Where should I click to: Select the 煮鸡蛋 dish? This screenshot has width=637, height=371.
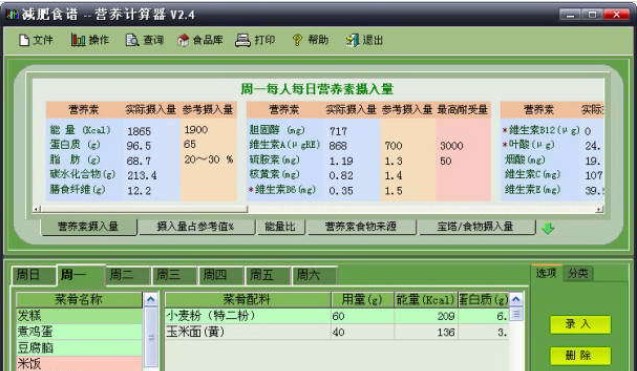[x=79, y=332]
